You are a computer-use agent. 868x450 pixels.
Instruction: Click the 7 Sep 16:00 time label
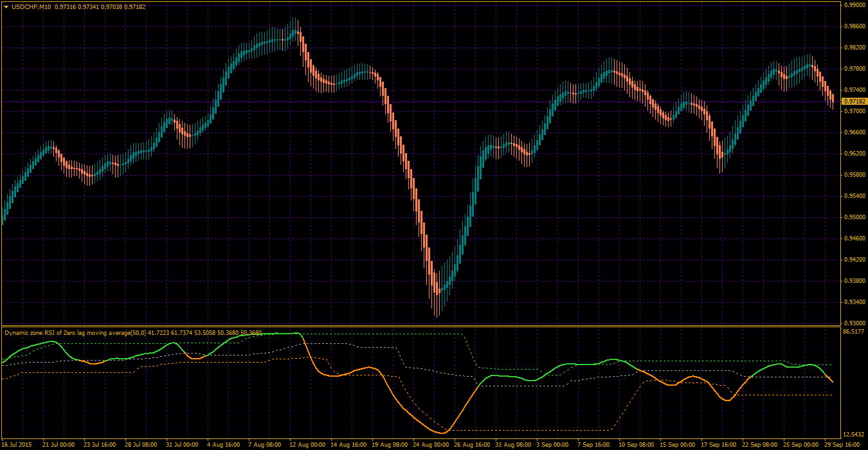594,445
